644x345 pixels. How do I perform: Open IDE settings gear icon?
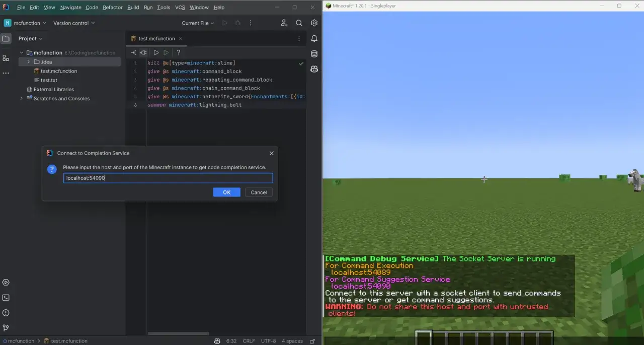pos(314,23)
